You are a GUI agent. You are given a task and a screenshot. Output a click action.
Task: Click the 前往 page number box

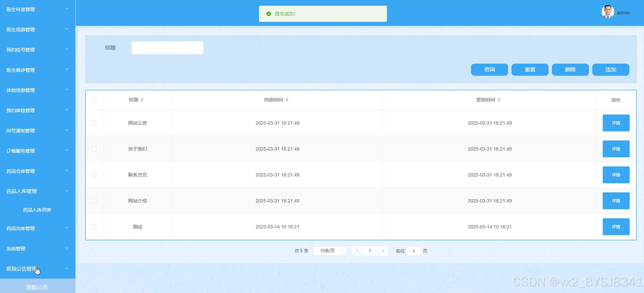pos(414,251)
